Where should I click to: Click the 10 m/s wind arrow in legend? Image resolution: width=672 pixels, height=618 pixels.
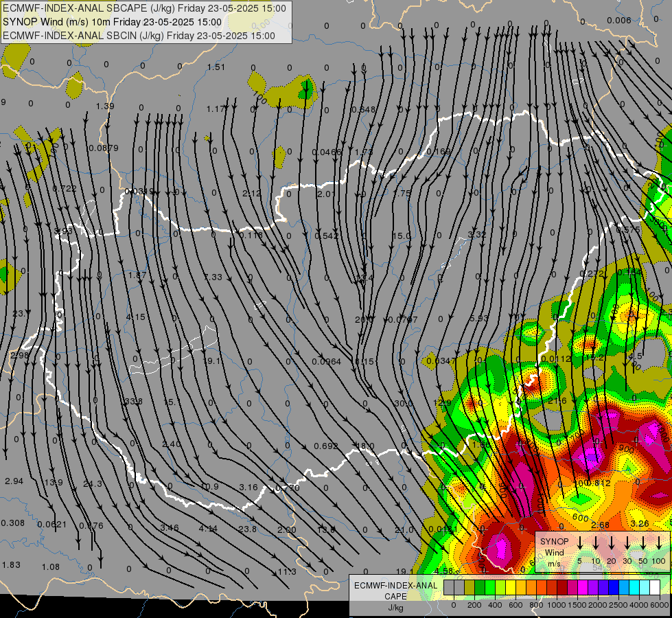[596, 543]
